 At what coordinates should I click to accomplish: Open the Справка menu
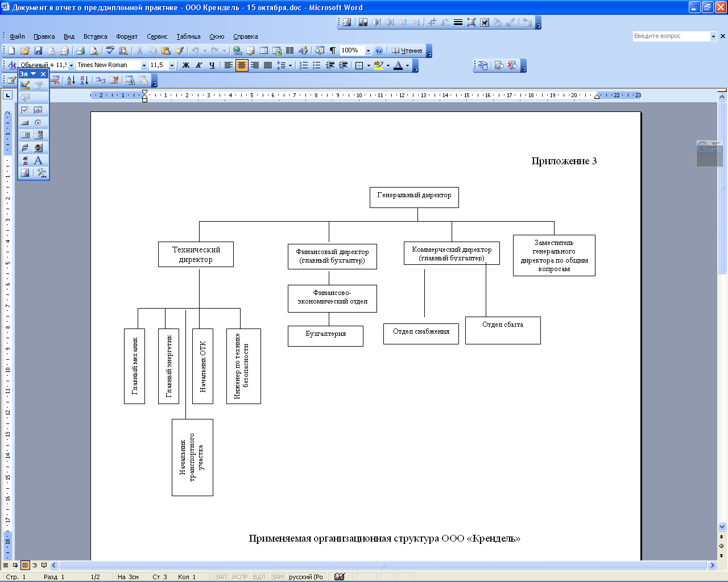coord(246,36)
